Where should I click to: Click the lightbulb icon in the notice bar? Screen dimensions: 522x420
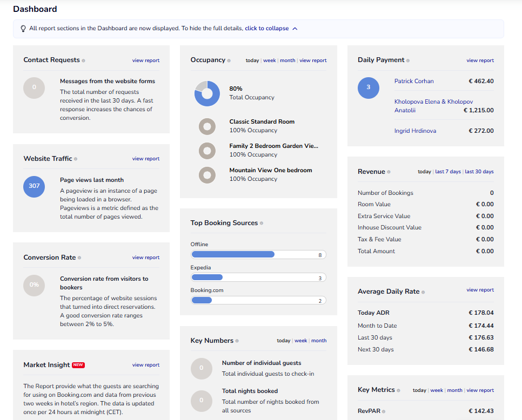23,29
